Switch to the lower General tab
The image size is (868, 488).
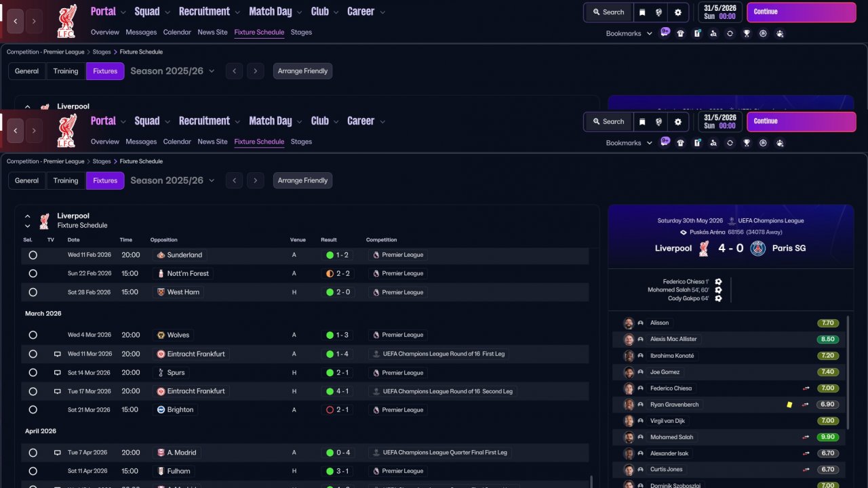[27, 180]
